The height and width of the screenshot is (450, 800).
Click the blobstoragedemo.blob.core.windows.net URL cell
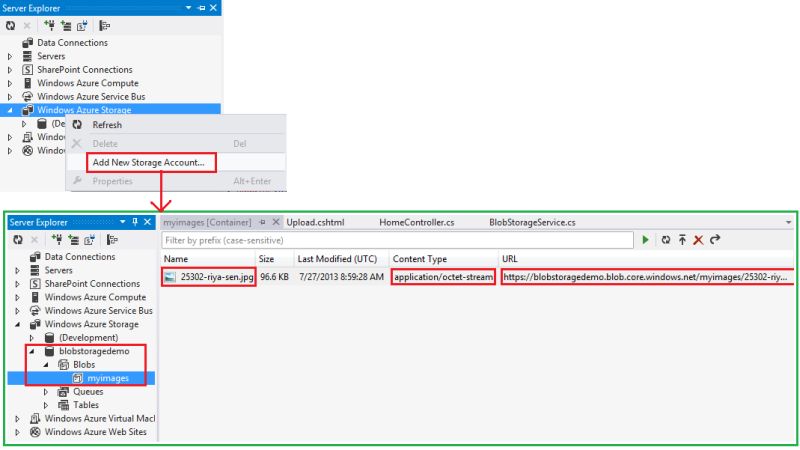coord(646,277)
